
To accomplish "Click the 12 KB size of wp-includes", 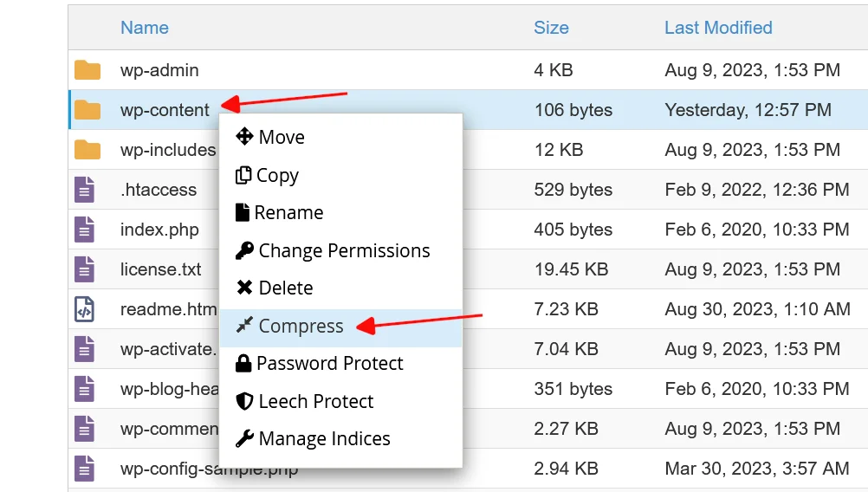I will click(559, 150).
